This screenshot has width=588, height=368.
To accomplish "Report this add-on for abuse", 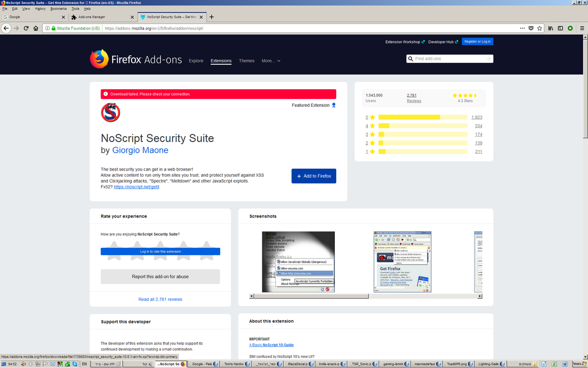I will coord(160,276).
